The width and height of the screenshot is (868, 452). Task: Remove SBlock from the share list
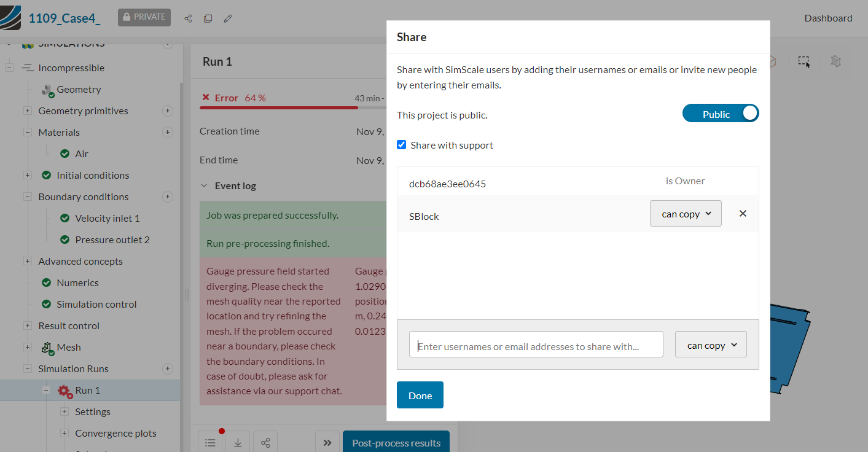pos(743,214)
